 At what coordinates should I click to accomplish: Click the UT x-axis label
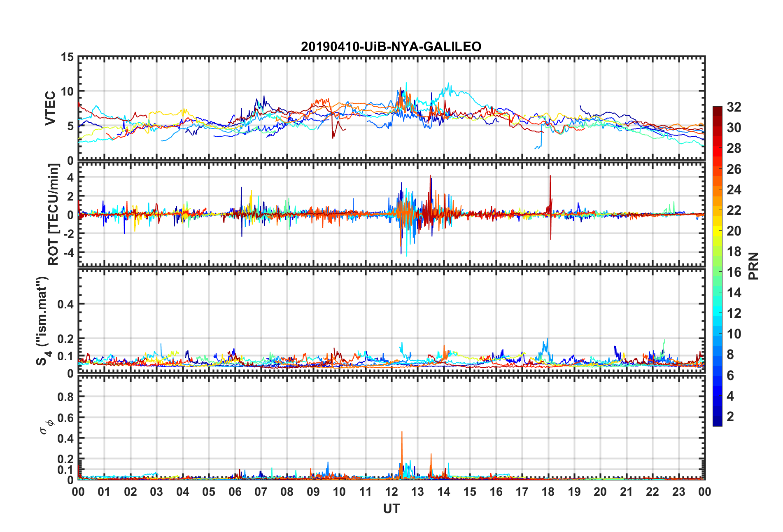[x=391, y=509]
